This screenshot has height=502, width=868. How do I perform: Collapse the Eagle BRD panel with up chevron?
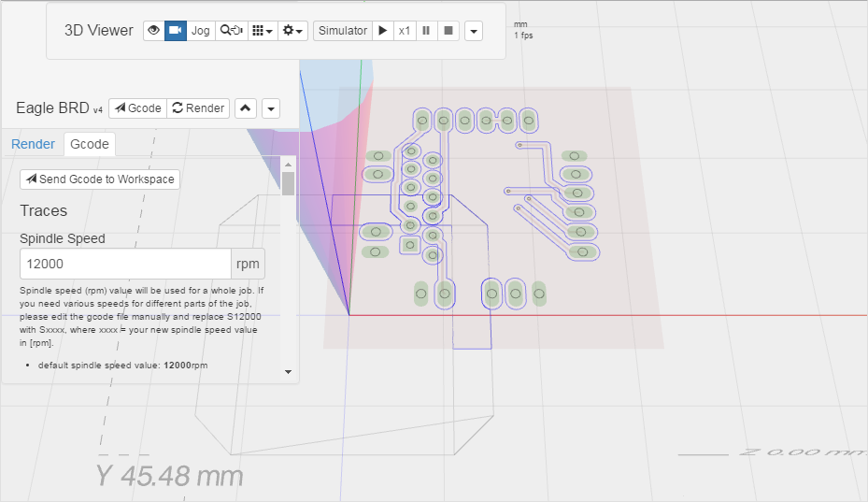coord(245,108)
